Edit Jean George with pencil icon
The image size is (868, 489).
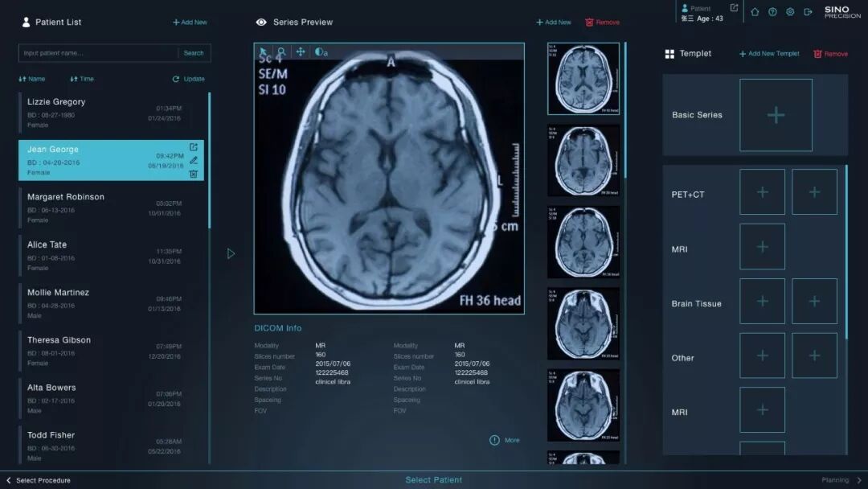coord(193,160)
